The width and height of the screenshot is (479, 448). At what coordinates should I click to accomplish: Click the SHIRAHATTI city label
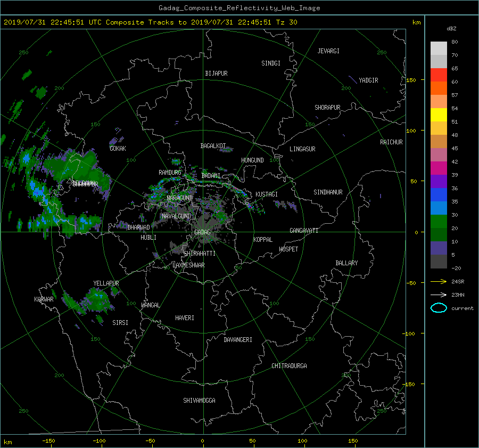pyautogui.click(x=200, y=254)
